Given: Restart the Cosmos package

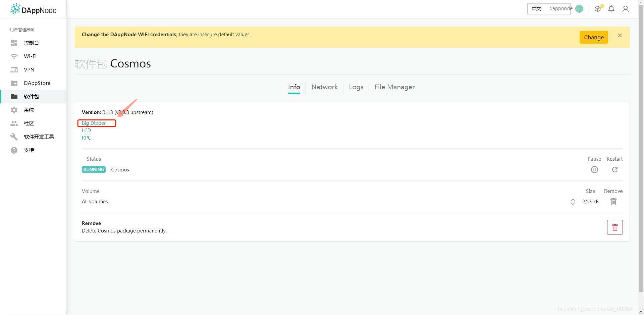Looking at the screenshot, I should coord(615,170).
